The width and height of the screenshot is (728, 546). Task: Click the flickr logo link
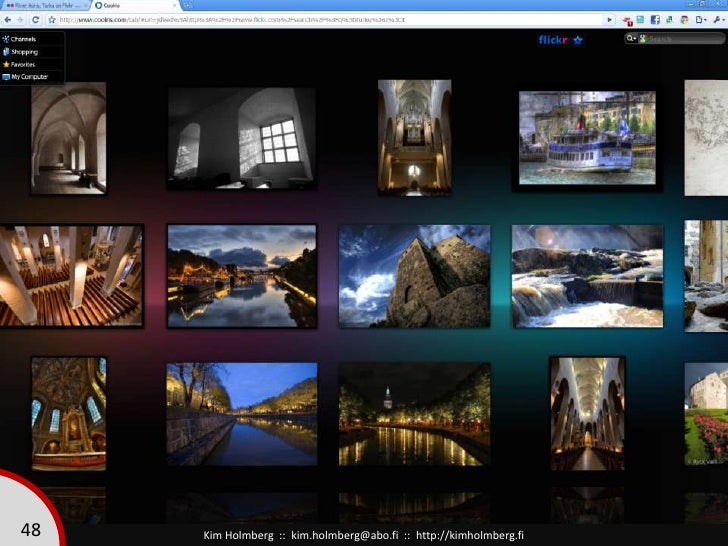pos(553,40)
